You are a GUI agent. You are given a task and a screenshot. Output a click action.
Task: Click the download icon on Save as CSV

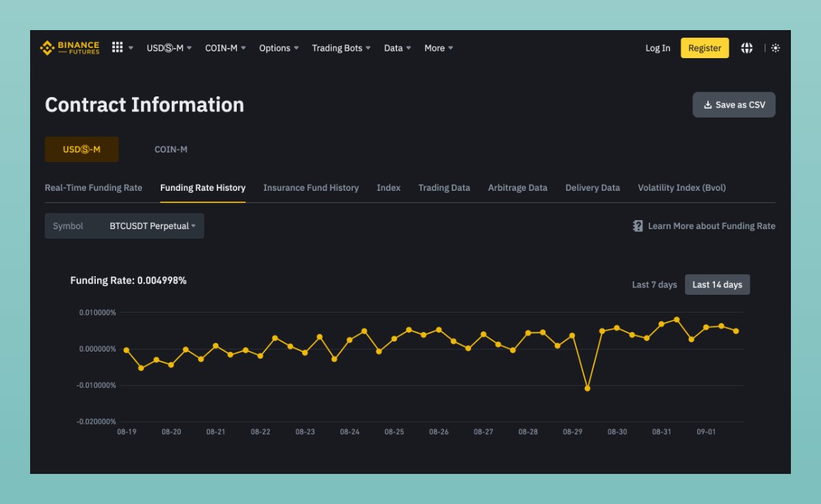(x=707, y=105)
